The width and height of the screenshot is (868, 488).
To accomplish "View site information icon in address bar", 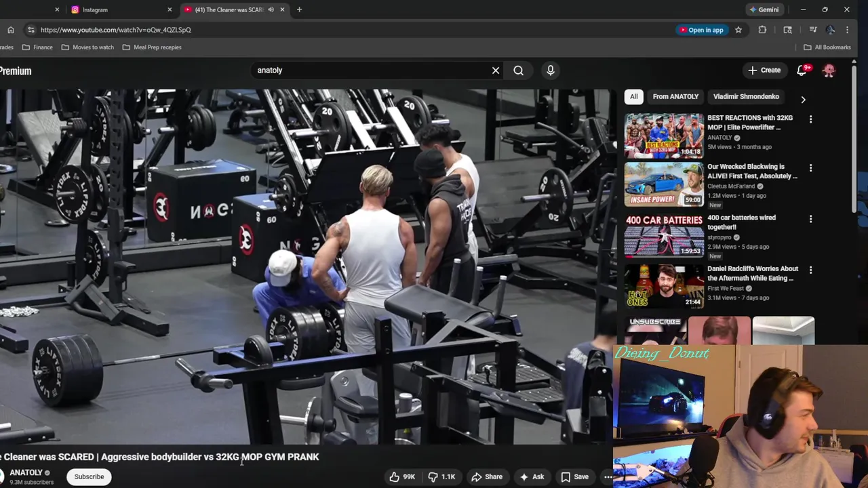I will coord(31,30).
